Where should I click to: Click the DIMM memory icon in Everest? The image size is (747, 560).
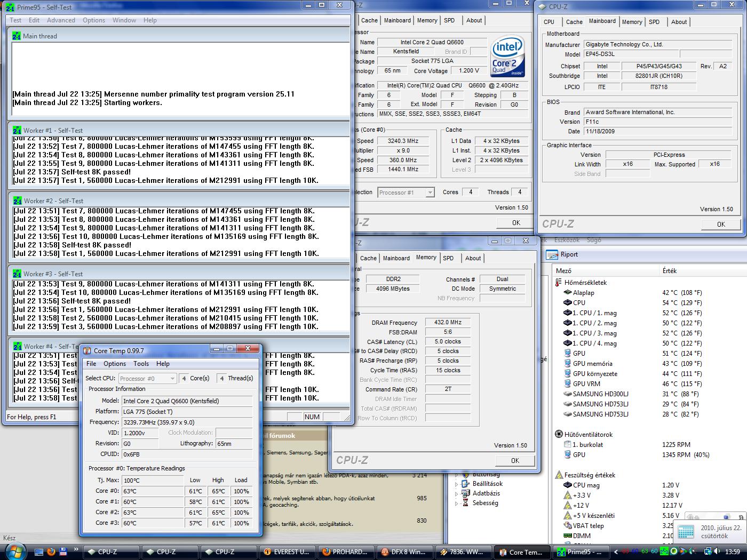(568, 536)
